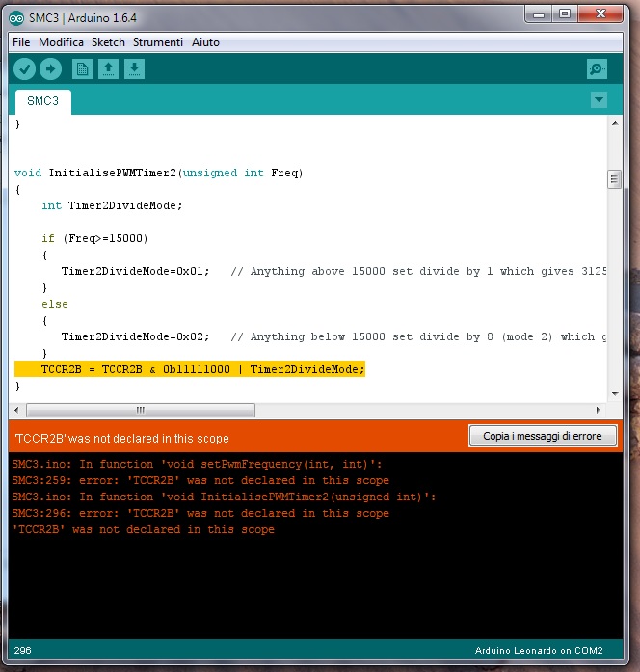The image size is (640, 672).
Task: Minimize the Arduino window
Action: click(x=539, y=15)
